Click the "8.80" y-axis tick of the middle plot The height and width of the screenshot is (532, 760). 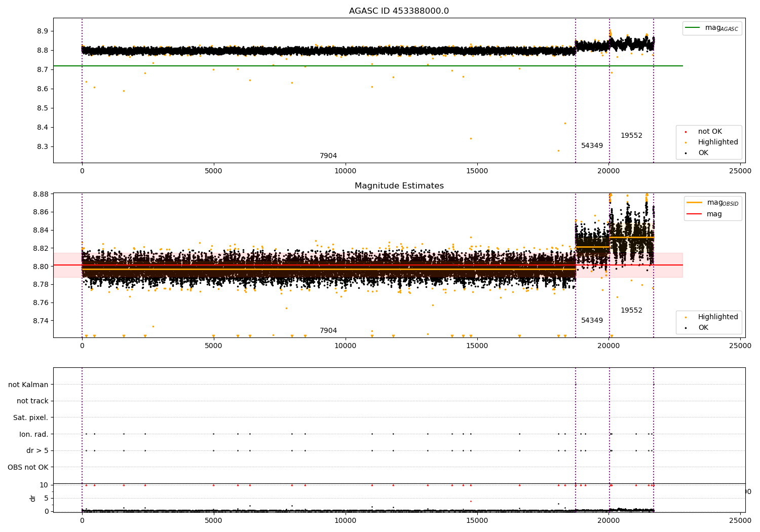click(41, 267)
